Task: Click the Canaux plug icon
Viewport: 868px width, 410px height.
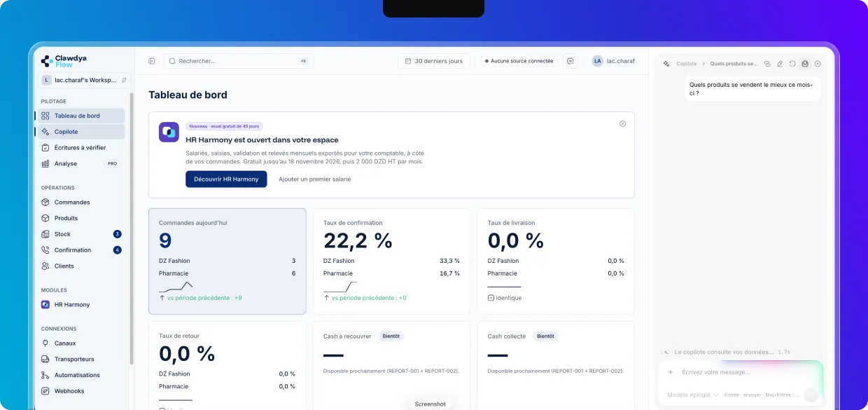Action: (x=45, y=343)
